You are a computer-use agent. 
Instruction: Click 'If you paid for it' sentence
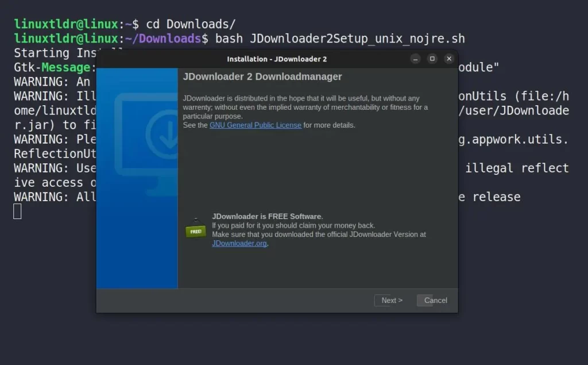293,225
